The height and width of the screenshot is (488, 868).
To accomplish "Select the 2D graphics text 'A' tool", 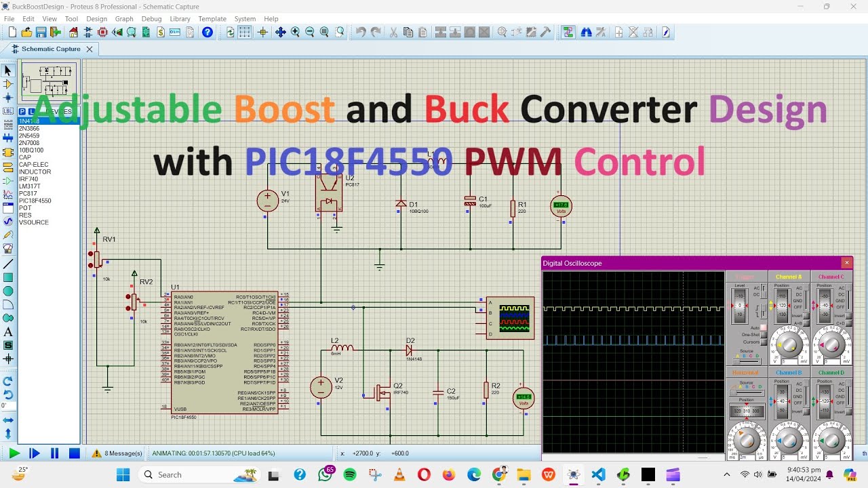I will 8,332.
